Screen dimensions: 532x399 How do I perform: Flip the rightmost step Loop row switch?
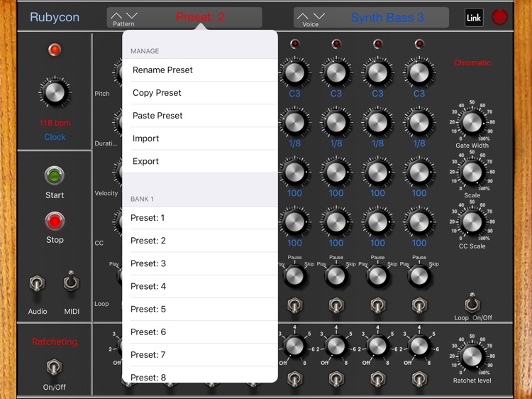coord(419,305)
